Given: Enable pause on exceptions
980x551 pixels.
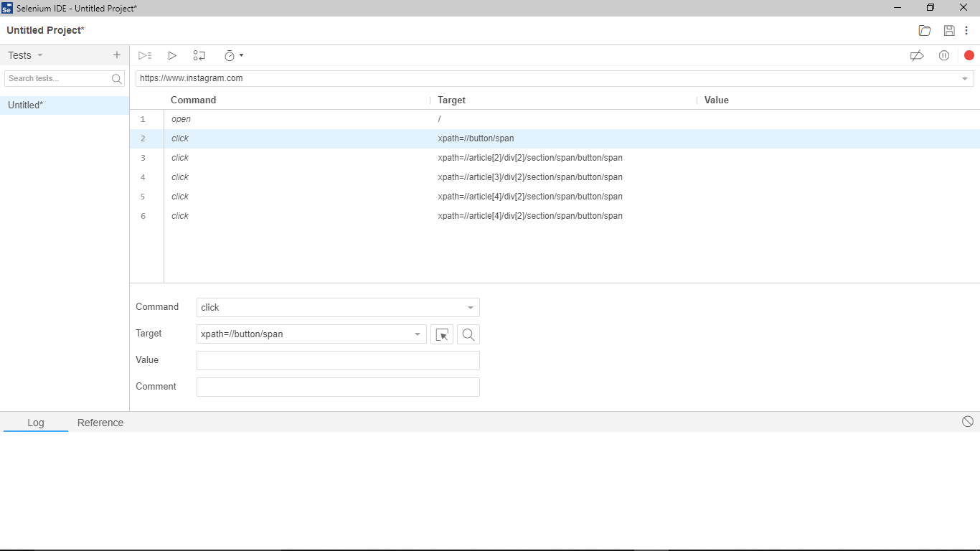Looking at the screenshot, I should click(x=943, y=55).
